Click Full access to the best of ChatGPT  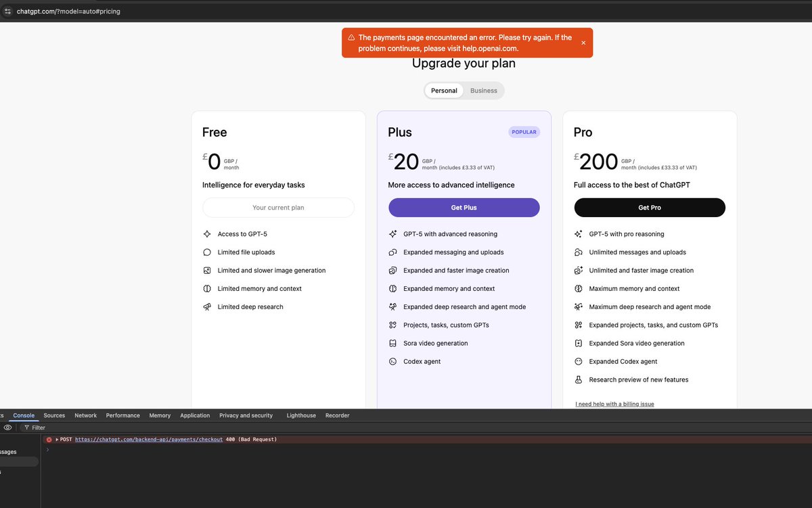coord(632,185)
